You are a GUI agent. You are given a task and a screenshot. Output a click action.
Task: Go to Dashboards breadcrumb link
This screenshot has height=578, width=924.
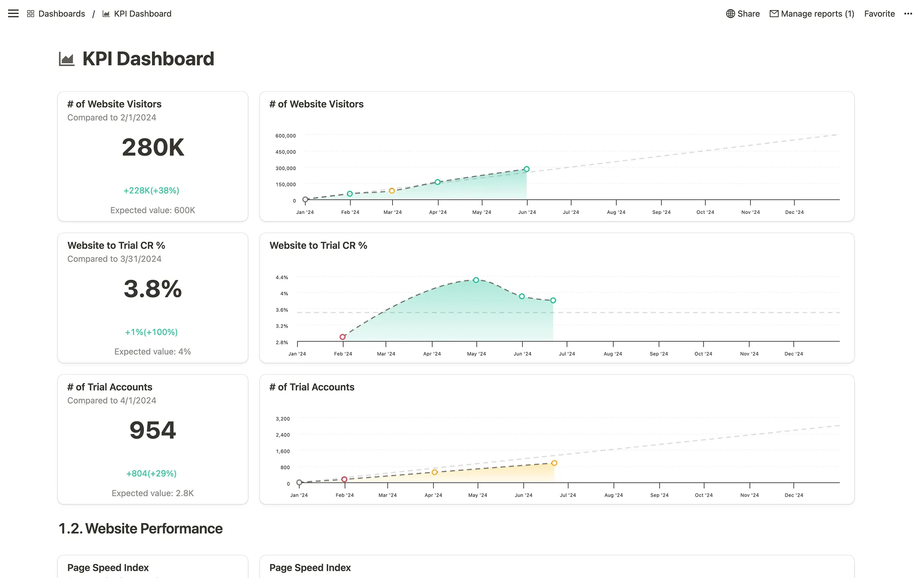(x=62, y=13)
